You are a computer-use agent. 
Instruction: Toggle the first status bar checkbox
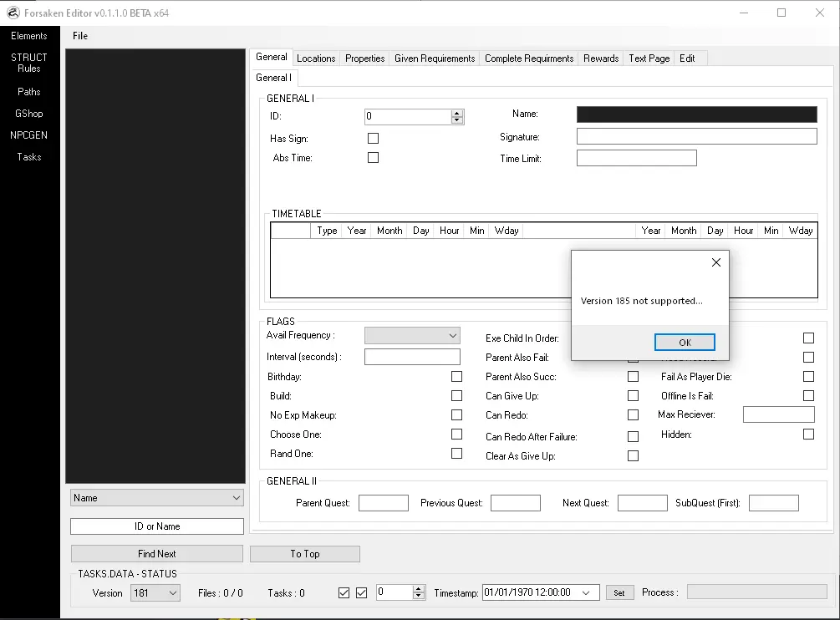tap(344, 592)
